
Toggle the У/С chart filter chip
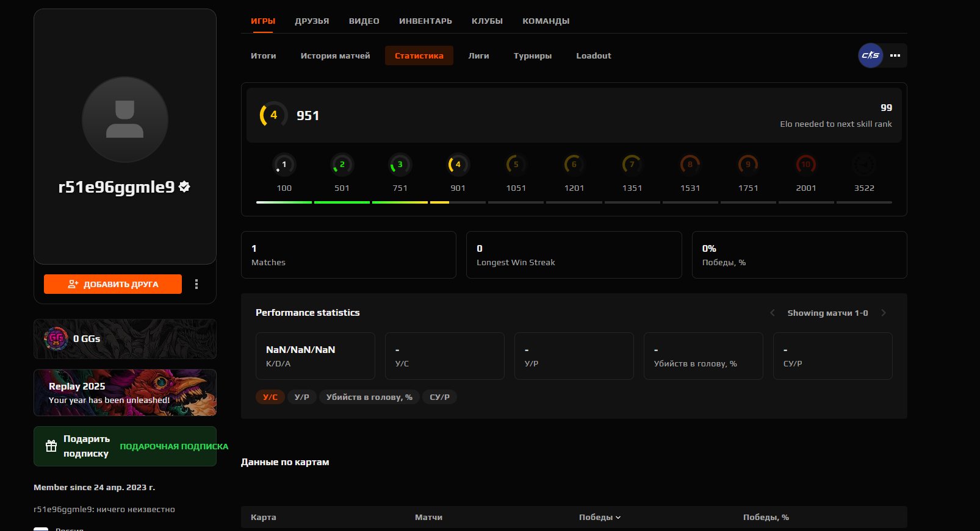tap(270, 397)
